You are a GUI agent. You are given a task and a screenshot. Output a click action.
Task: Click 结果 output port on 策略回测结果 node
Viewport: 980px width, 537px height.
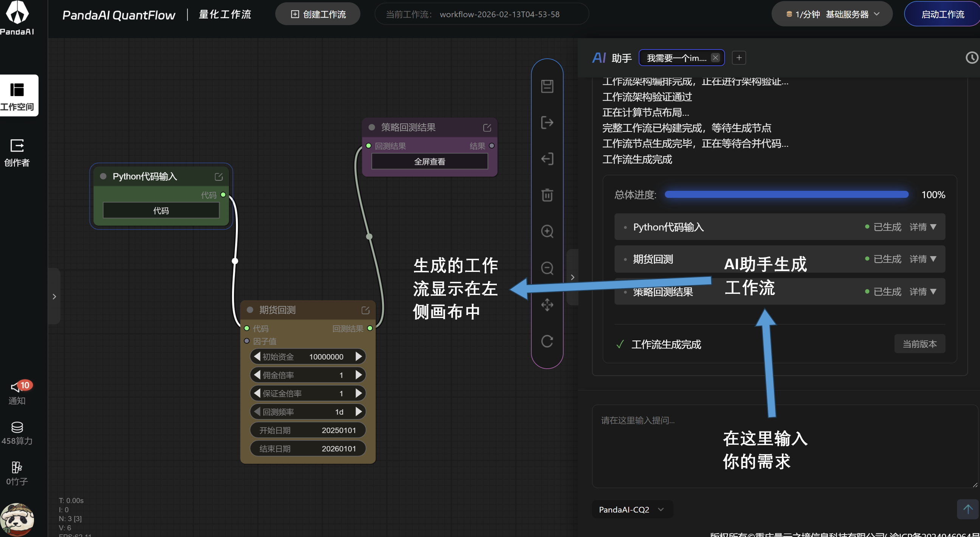[492, 146]
